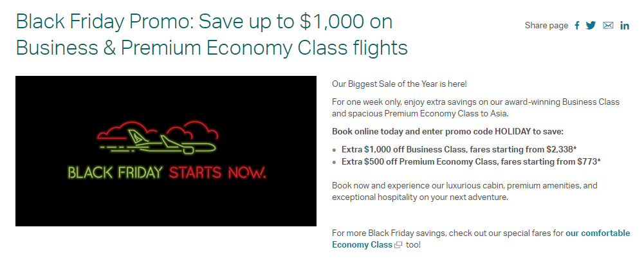
Task: Click the external link icon beside Economy Class
Action: (398, 245)
